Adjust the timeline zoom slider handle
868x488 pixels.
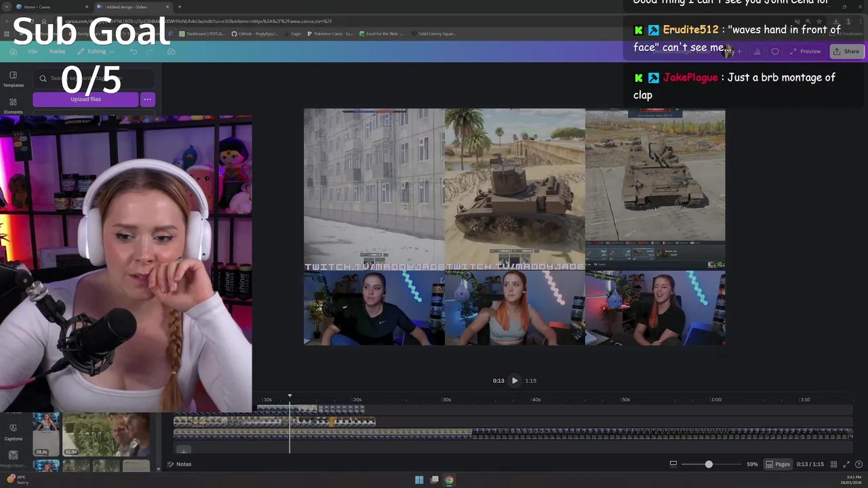click(x=709, y=464)
